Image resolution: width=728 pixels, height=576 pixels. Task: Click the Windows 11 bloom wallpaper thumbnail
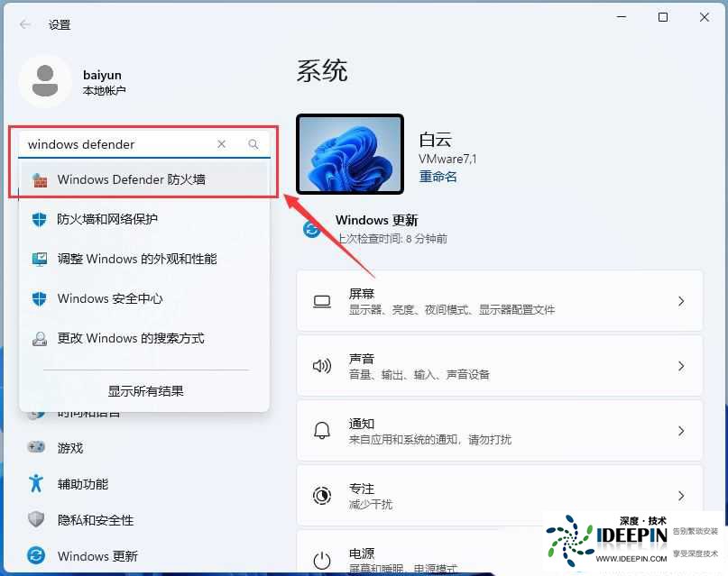click(350, 154)
